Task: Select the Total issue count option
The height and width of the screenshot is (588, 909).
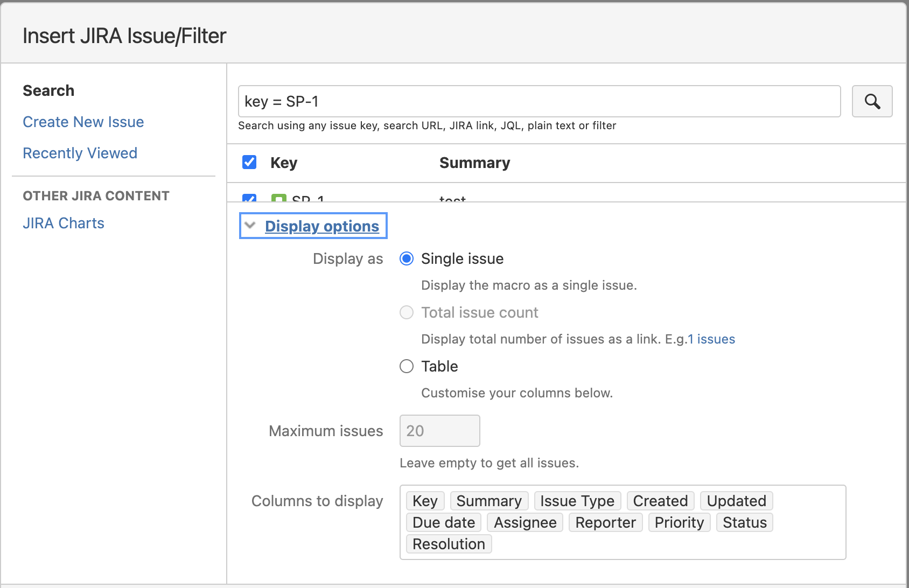Action: click(407, 312)
